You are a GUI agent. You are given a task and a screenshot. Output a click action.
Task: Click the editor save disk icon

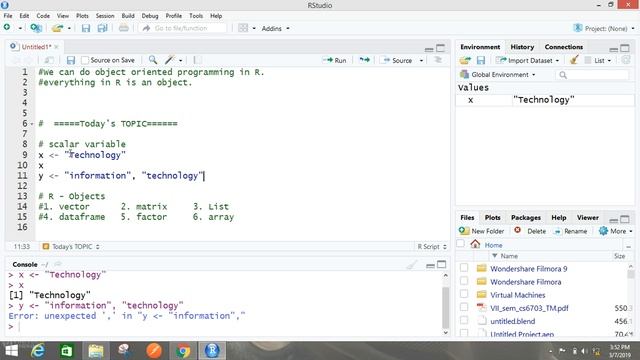71,60
